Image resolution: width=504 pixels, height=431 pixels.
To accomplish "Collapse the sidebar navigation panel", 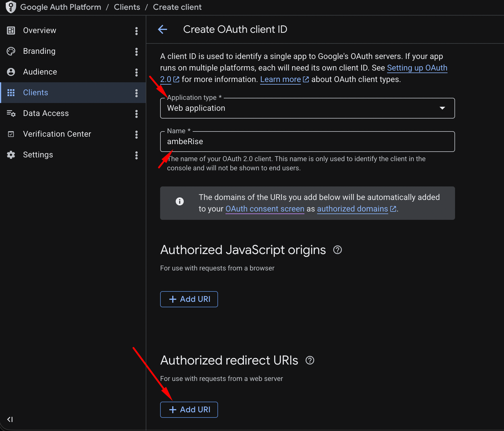I will (10, 419).
